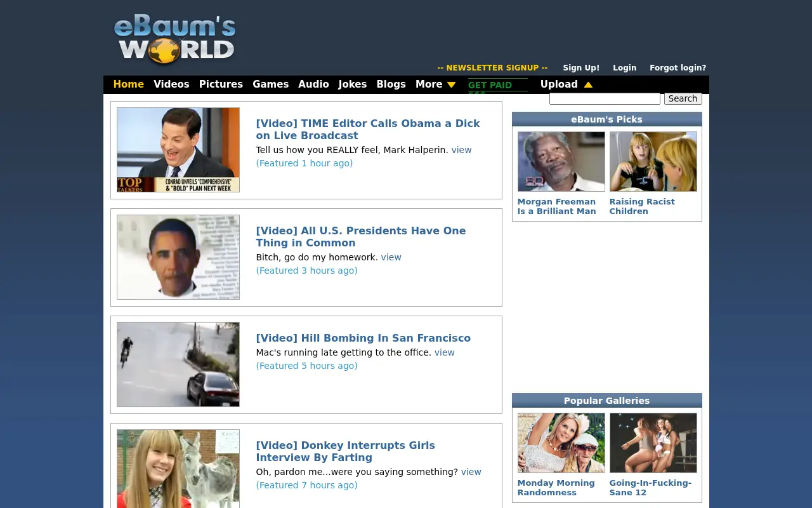The height and width of the screenshot is (508, 812).
Task: Click the Search button
Action: coord(683,98)
